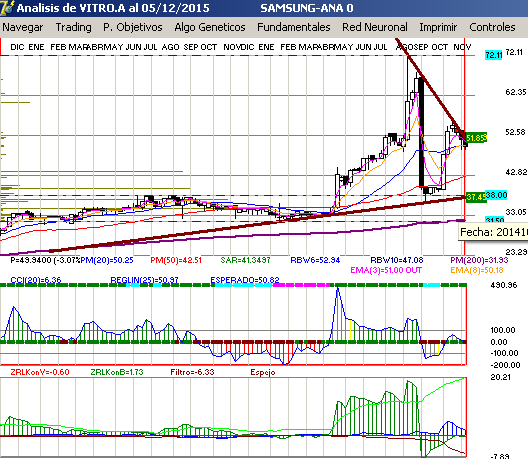
Task: Click the EMA(8)=50.18 label
Action: (x=477, y=270)
